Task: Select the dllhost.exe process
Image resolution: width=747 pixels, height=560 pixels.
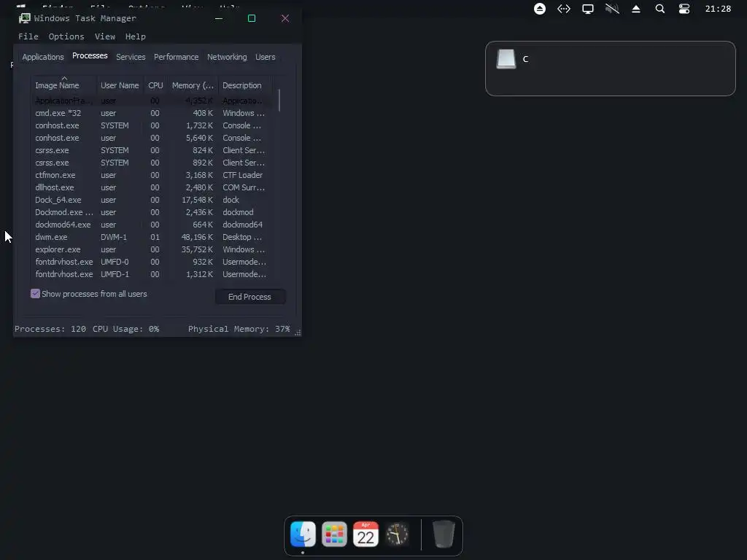Action: click(x=152, y=187)
